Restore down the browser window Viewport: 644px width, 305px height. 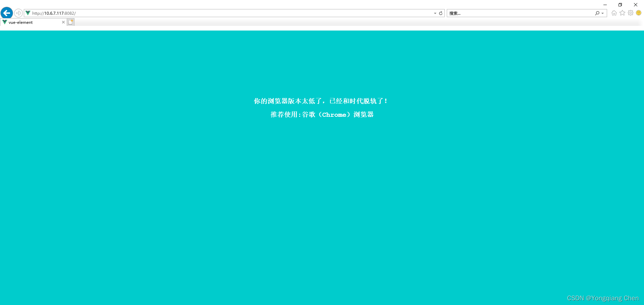pos(620,5)
